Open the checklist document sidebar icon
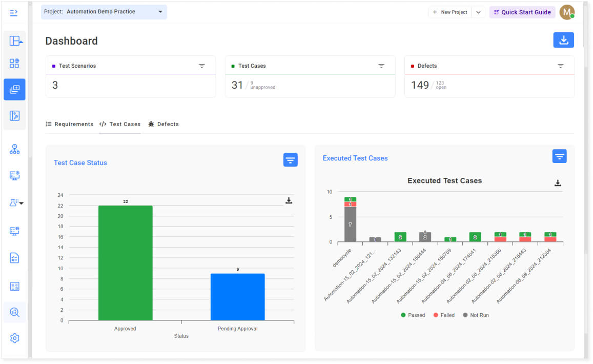Screen dimensions: 593x364 point(14,258)
